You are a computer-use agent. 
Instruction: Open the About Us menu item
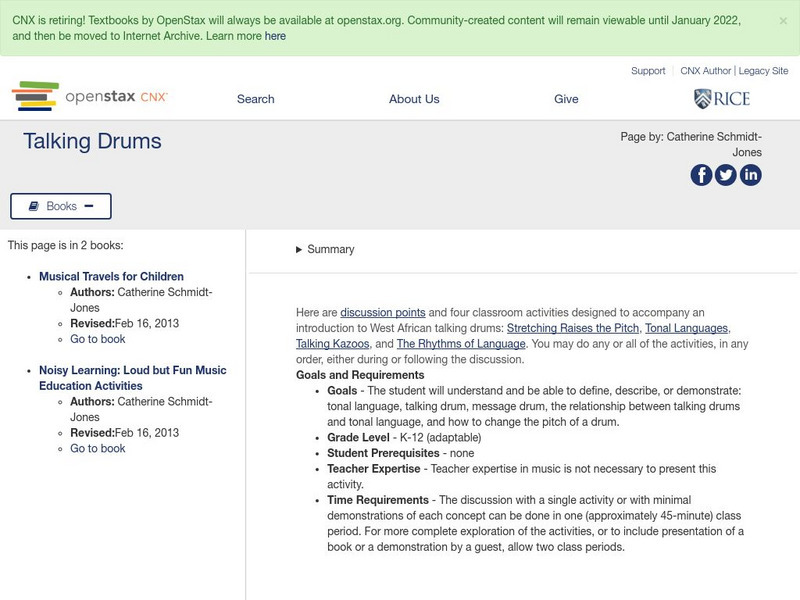tap(413, 99)
